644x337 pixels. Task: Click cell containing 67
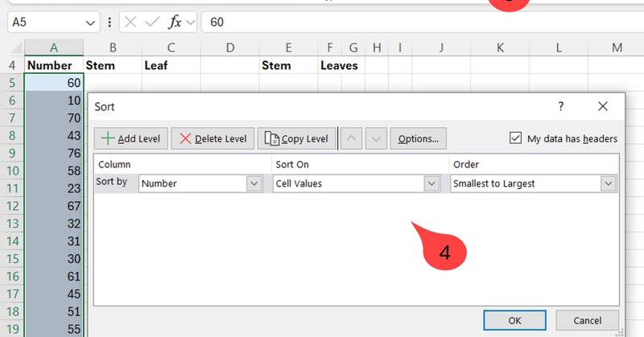(54, 206)
